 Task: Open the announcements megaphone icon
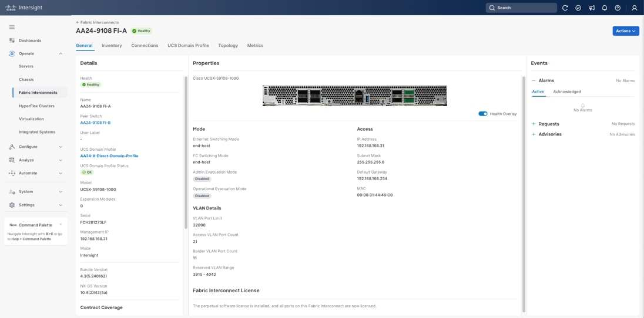[592, 8]
